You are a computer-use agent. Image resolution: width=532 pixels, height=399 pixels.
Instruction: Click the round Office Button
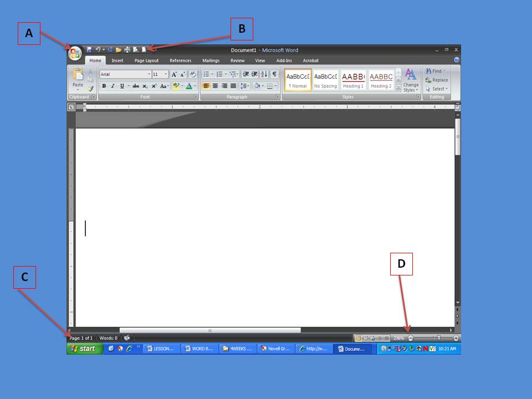(75, 53)
